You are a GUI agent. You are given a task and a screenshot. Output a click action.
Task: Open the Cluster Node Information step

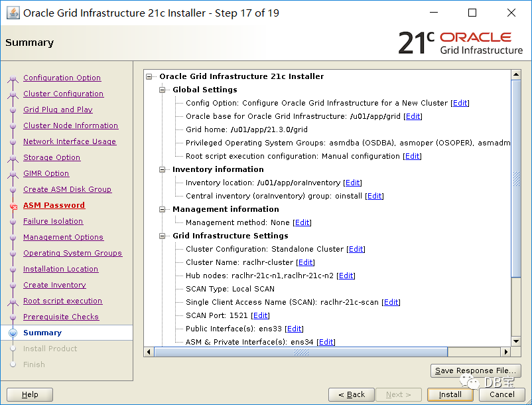point(70,125)
